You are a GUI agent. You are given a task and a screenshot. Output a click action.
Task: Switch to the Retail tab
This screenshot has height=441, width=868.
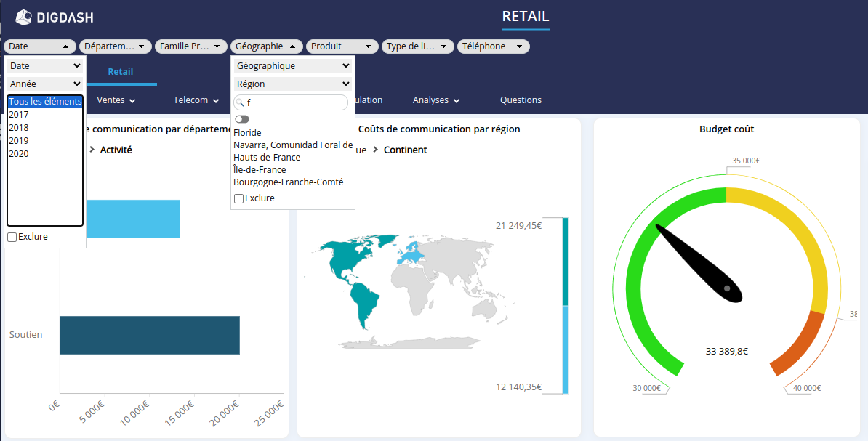click(121, 71)
